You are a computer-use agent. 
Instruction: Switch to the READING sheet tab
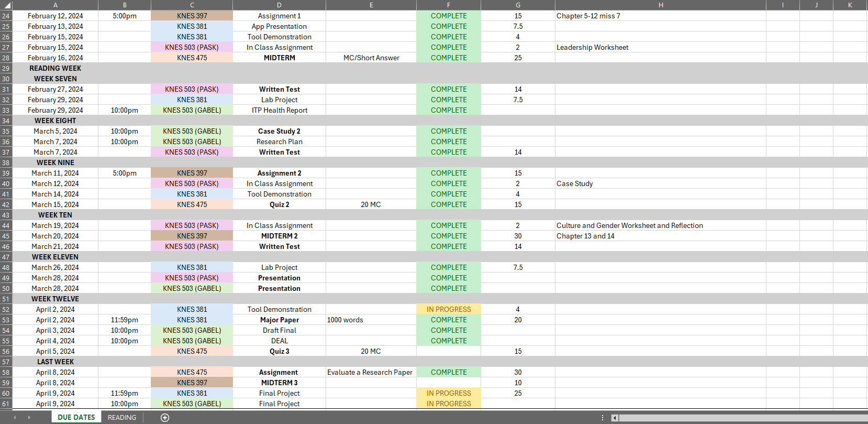coord(122,418)
